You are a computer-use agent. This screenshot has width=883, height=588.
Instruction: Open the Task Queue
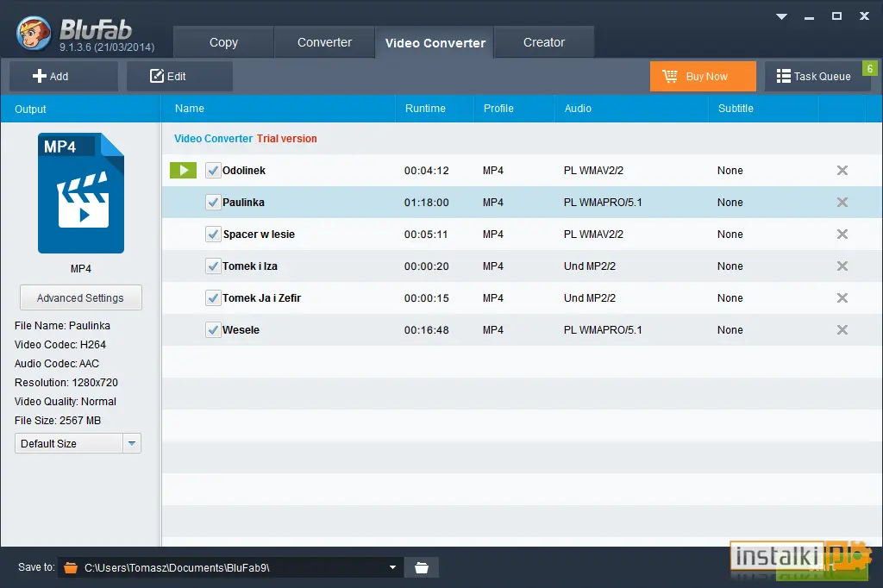817,76
